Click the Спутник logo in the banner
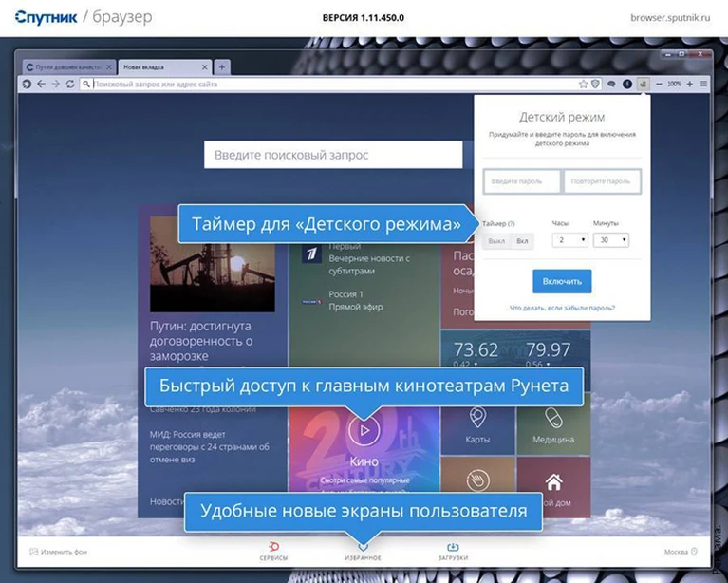Viewport: 728px width, 583px height. pos(46,18)
